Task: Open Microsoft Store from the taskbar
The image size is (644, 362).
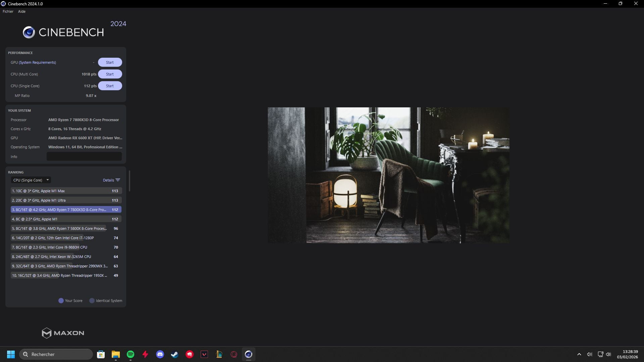Action: (101, 354)
